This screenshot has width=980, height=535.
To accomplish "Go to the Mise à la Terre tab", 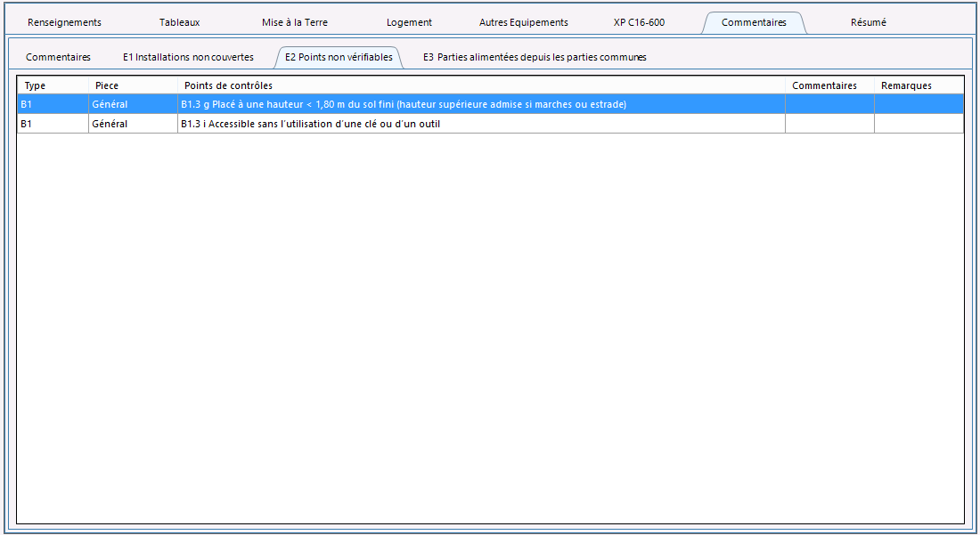I will click(294, 22).
